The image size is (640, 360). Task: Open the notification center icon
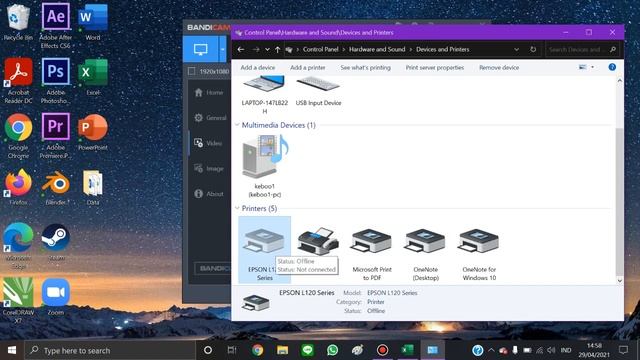point(623,350)
